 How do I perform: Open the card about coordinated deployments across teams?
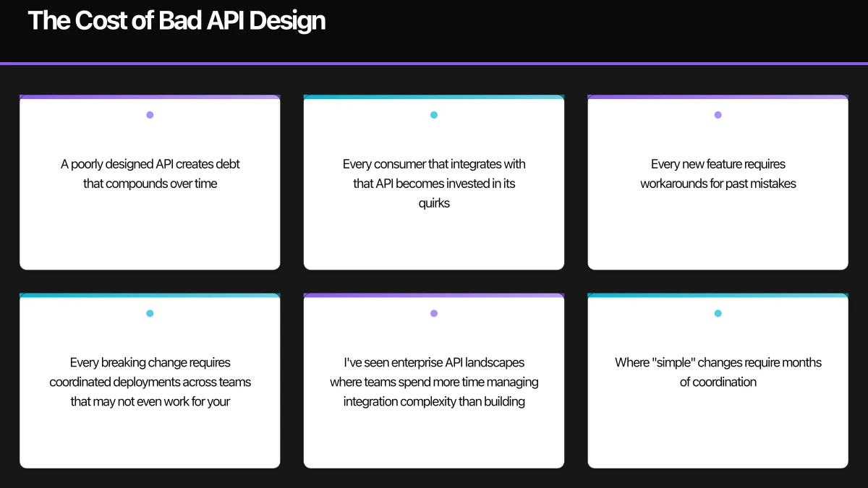point(150,381)
